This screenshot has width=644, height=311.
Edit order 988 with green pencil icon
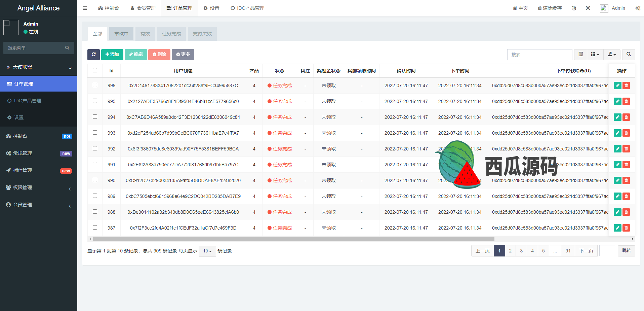(x=617, y=212)
